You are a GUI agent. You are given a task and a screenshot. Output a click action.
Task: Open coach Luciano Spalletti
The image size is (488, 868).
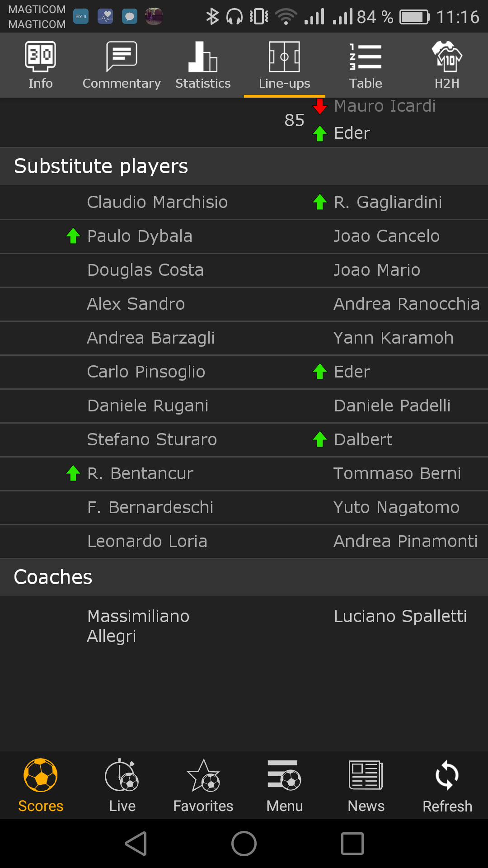point(400,617)
